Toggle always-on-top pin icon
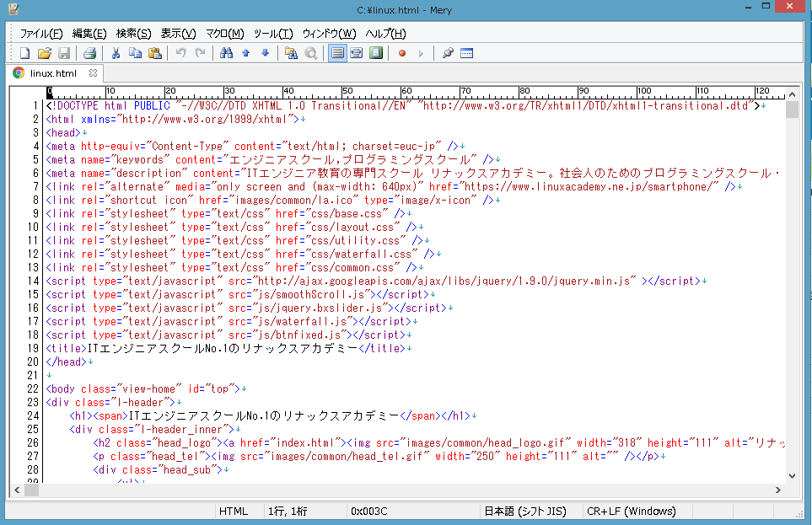812x525 pixels. [x=448, y=53]
